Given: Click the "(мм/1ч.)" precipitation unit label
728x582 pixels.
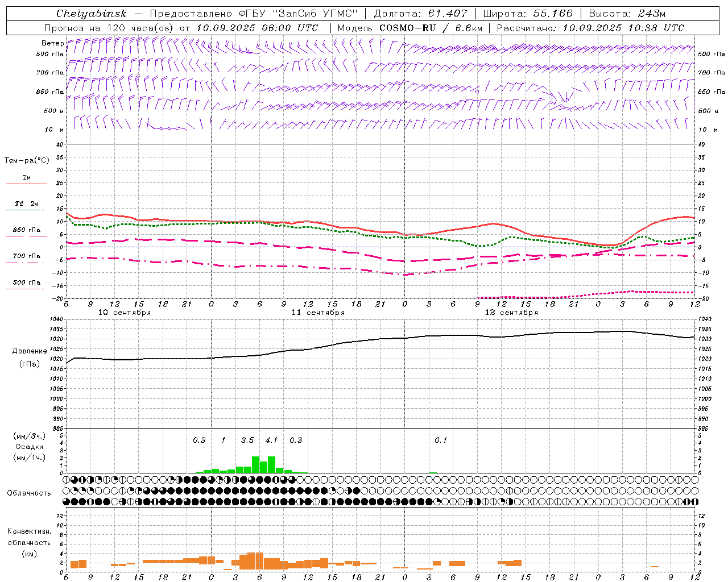Looking at the screenshot, I should pos(30,458).
